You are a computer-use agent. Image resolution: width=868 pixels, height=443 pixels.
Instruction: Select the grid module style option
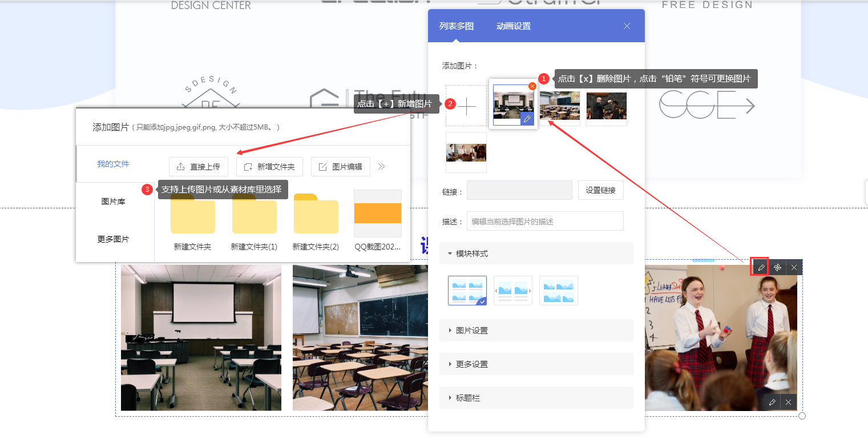coord(467,291)
